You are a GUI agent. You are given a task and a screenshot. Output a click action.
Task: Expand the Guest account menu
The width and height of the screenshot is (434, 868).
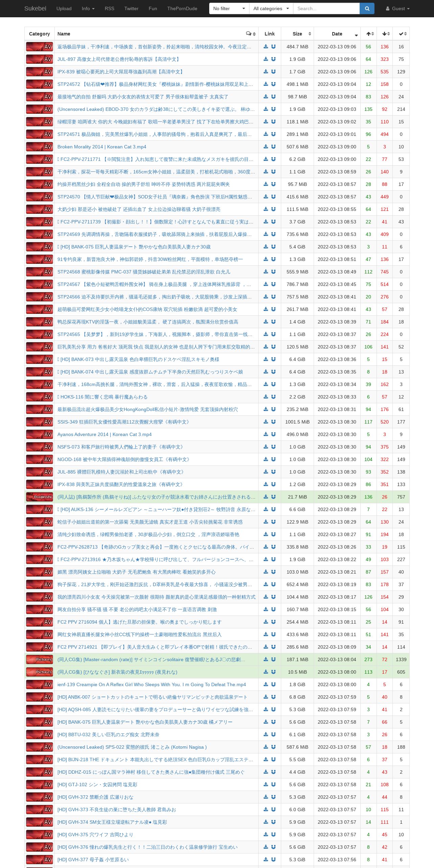(397, 8)
